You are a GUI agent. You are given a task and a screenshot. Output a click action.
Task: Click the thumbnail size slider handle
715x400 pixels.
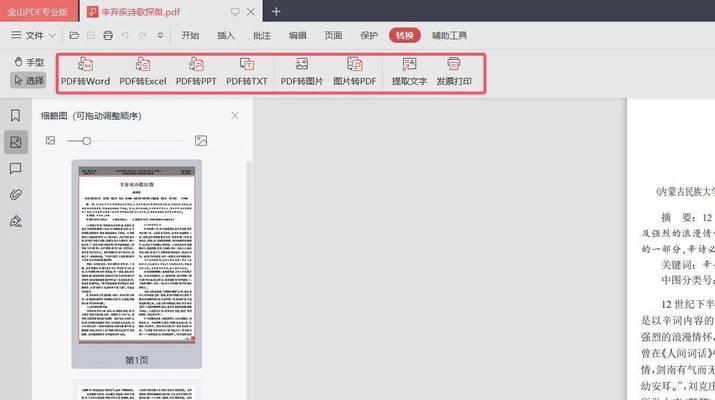pyautogui.click(x=87, y=141)
